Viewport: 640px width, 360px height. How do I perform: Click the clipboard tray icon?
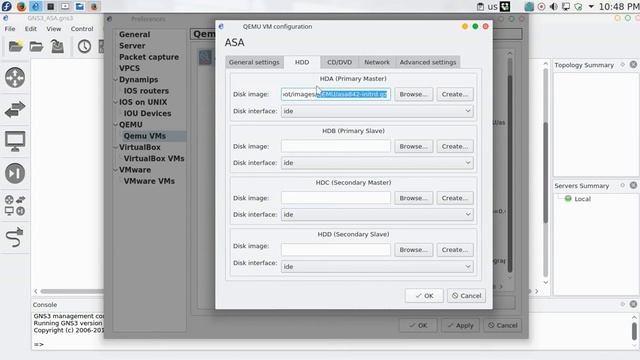tap(480, 7)
